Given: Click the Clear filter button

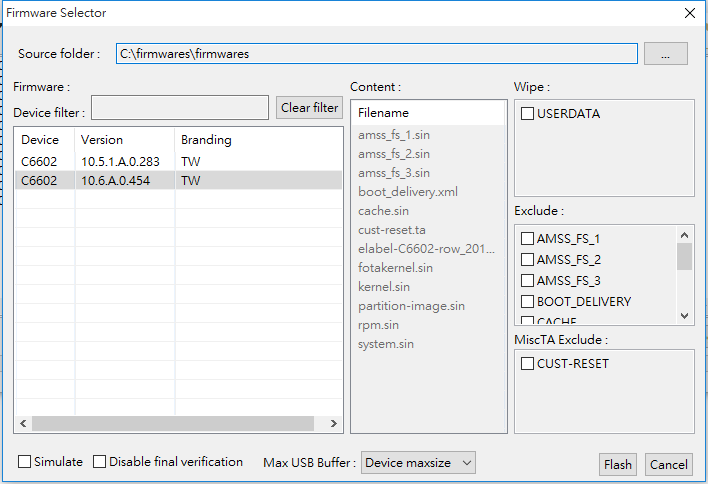Looking at the screenshot, I should [x=309, y=107].
